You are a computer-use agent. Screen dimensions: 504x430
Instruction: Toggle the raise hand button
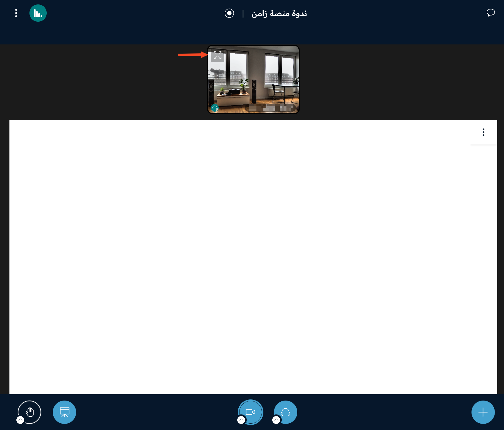tap(29, 412)
